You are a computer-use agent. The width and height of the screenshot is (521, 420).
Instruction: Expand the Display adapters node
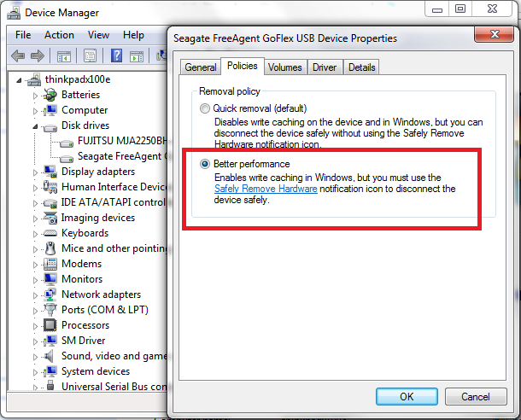(x=35, y=172)
